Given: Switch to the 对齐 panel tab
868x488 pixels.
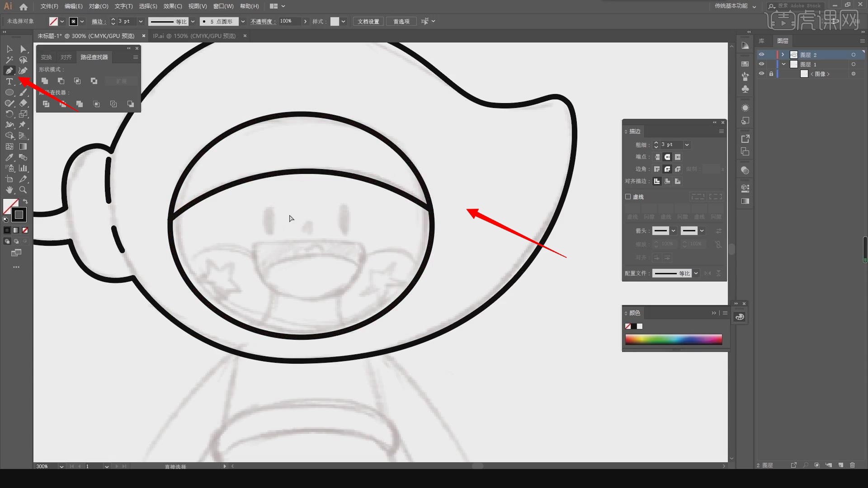Looking at the screenshot, I should tap(66, 57).
